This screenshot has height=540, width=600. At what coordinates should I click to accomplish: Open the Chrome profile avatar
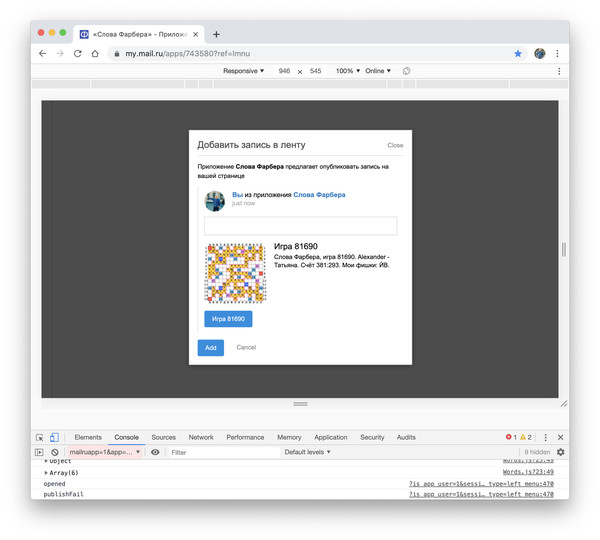[540, 54]
